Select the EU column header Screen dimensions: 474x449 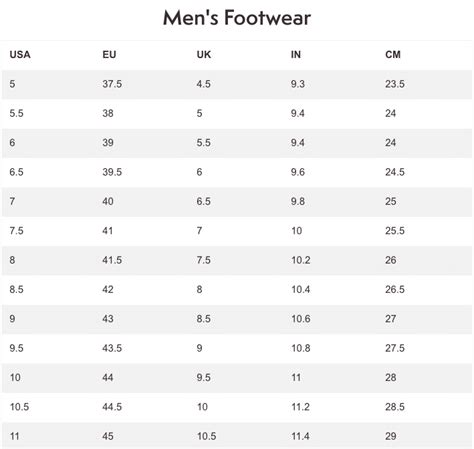pyautogui.click(x=109, y=54)
